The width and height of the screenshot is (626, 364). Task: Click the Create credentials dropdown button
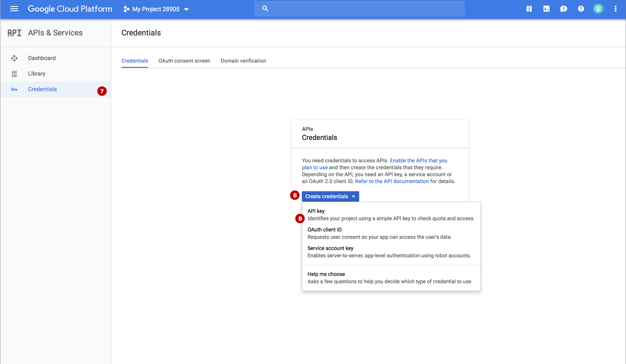pyautogui.click(x=330, y=196)
